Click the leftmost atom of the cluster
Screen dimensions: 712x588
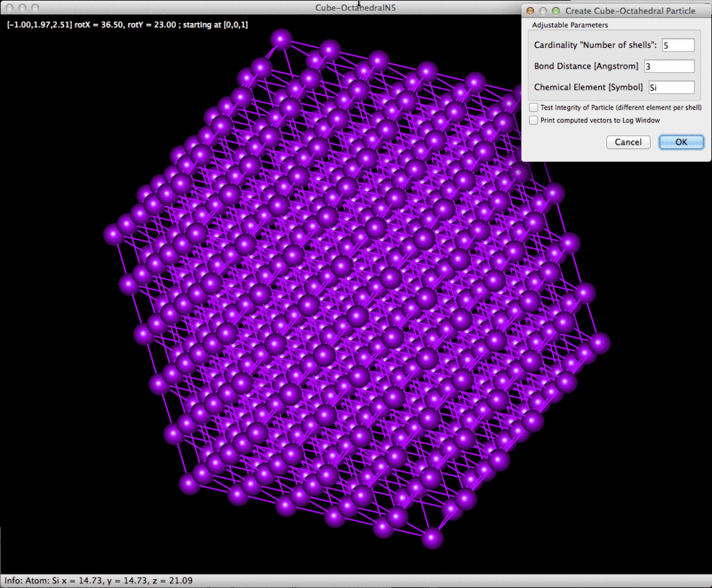coord(114,234)
